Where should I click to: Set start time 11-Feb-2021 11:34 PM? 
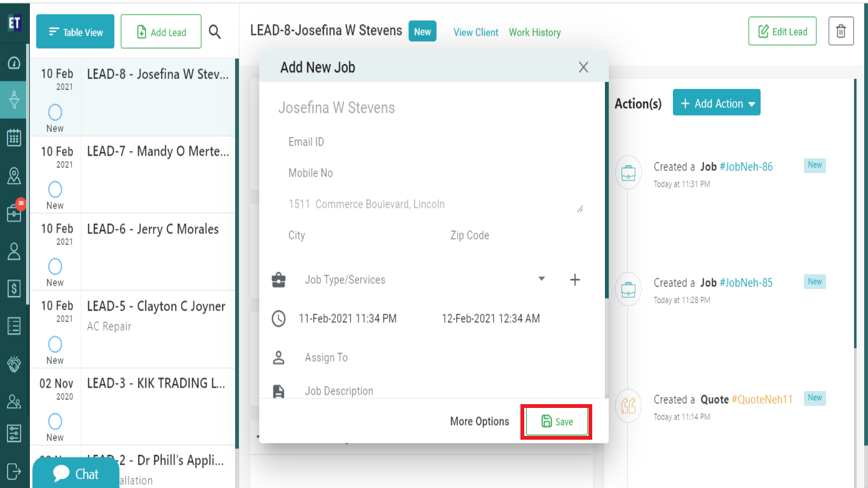click(348, 318)
